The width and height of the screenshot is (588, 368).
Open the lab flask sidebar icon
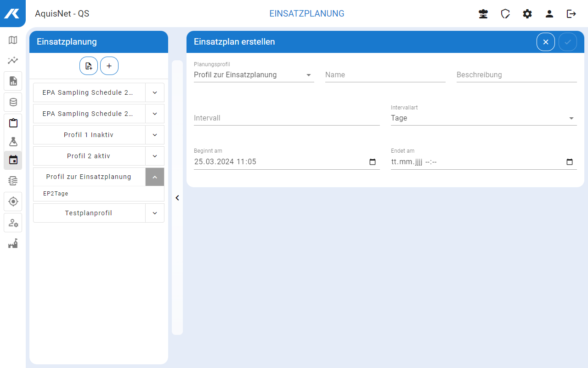coord(13,141)
